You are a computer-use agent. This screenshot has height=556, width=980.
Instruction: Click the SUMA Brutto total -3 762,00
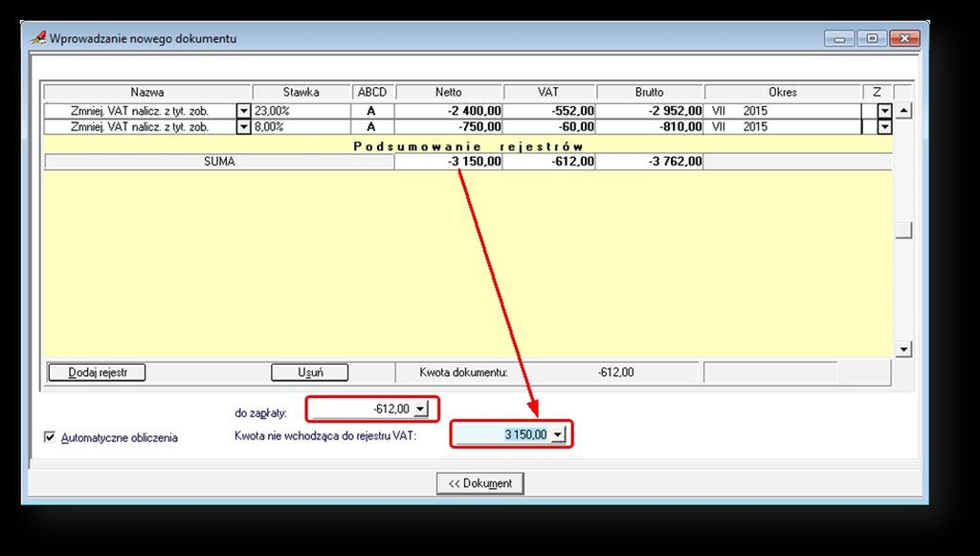point(650,162)
